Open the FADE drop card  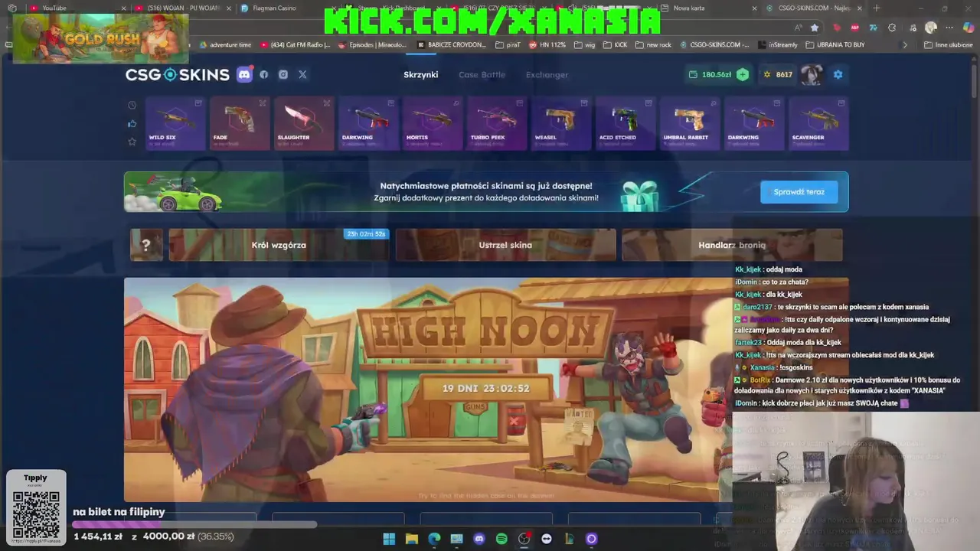pos(240,124)
